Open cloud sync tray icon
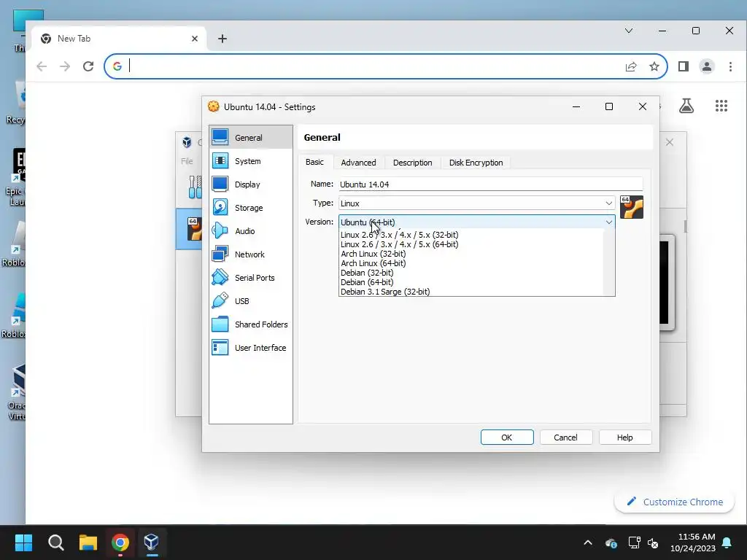747x560 pixels. [611, 542]
